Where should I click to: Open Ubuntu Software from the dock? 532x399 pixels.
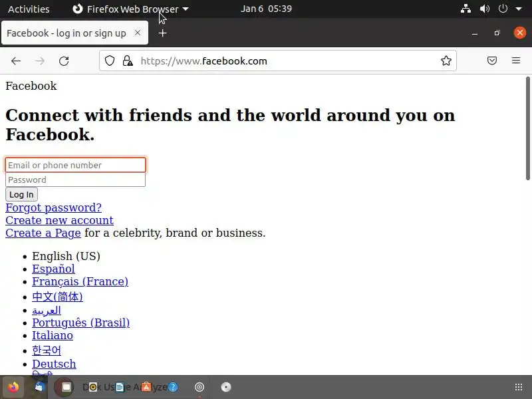point(146,387)
